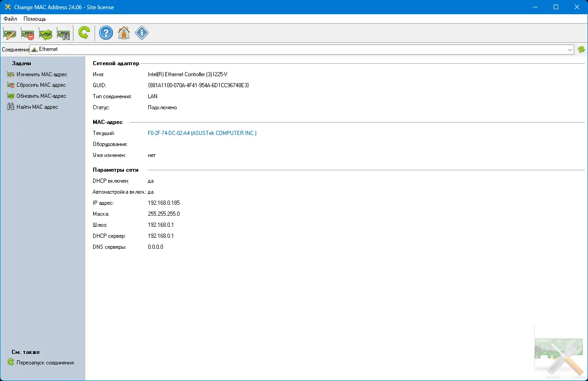Open Help via the blue question mark icon
Screen dimensions: 588x381
106,33
